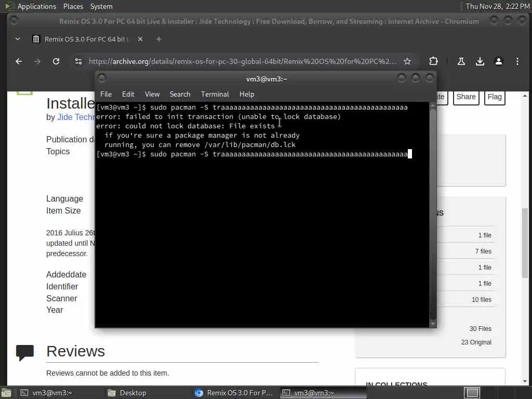Click the Topics metadata label
Viewport: 532px width, 399px height.
coord(58,152)
